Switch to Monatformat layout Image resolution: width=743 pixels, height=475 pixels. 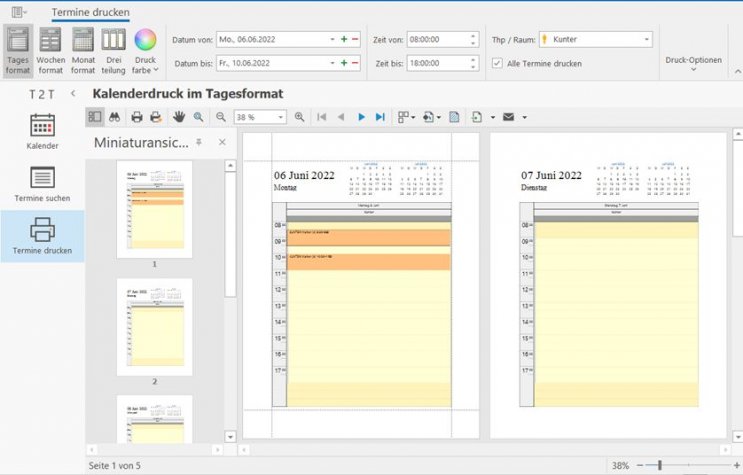tap(83, 51)
